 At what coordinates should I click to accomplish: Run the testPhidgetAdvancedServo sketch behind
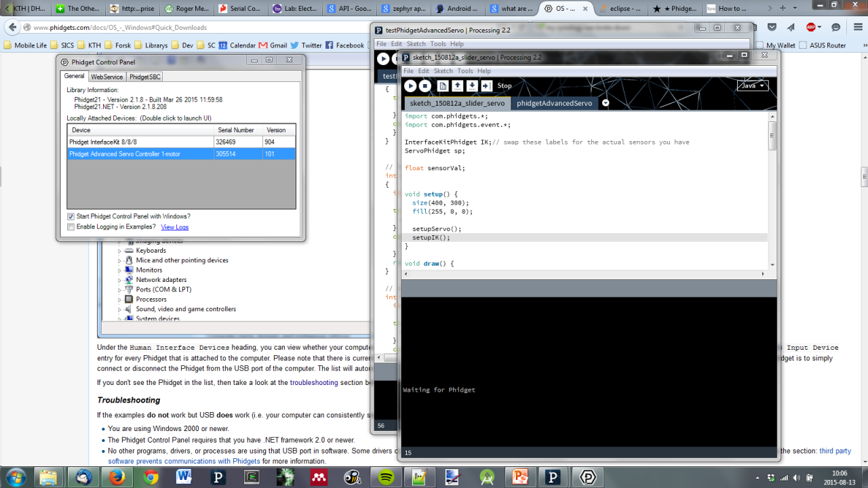pos(383,60)
